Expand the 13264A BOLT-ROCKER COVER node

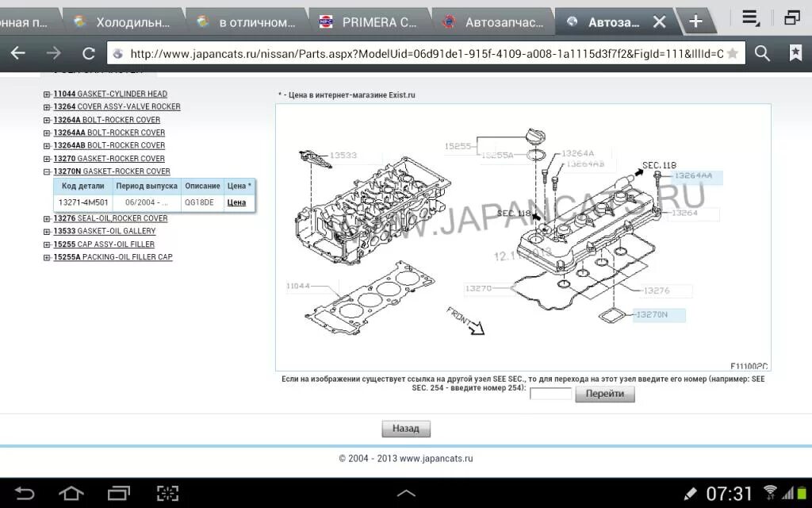pyautogui.click(x=47, y=121)
